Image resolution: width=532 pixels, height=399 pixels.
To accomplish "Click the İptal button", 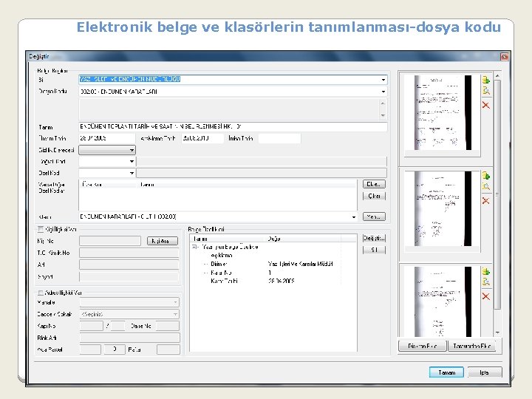I will pos(484,372).
